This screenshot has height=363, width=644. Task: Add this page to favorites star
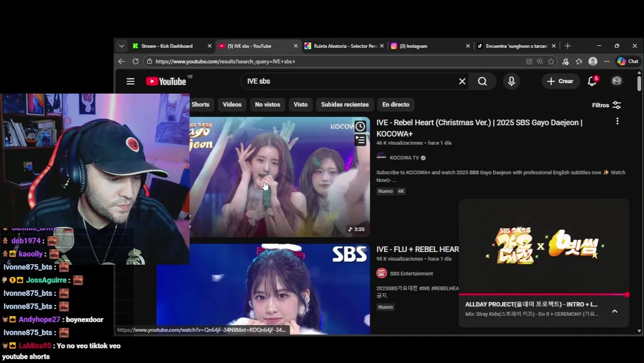551,61
